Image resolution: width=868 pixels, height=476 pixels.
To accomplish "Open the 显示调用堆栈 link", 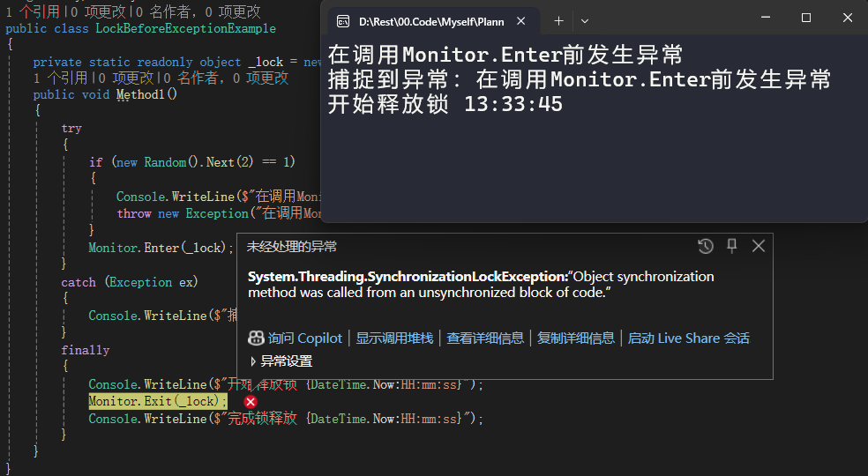I will coord(394,338).
